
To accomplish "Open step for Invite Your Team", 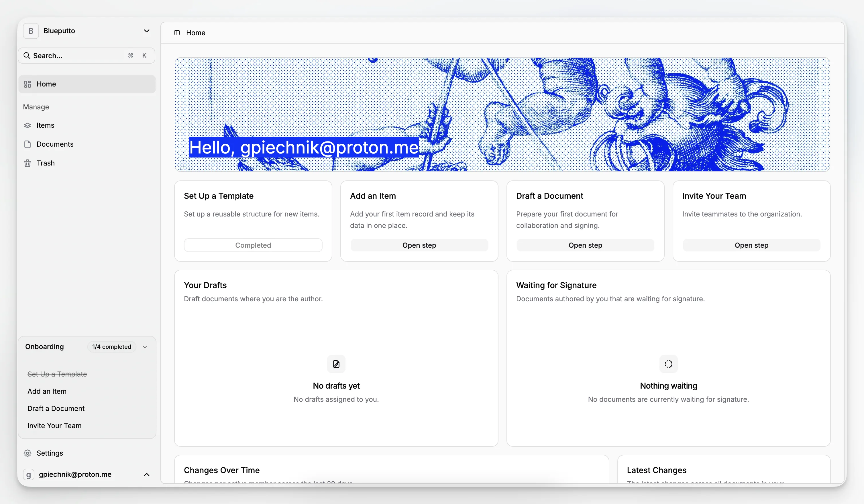I will point(751,245).
